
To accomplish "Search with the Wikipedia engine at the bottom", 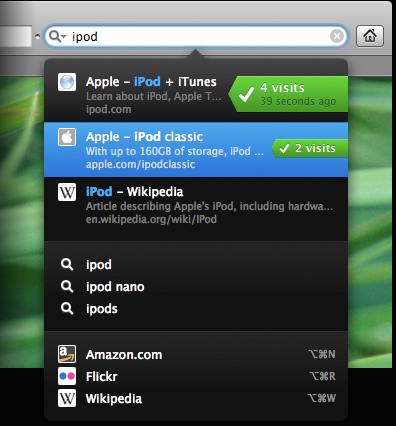I will pyautogui.click(x=196, y=398).
